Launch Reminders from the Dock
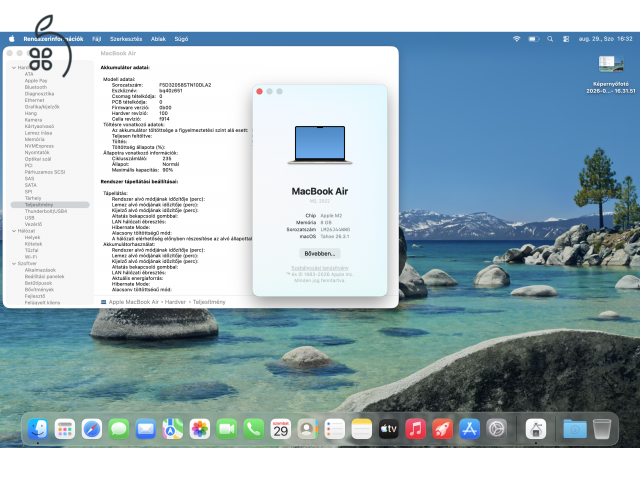Viewport: 640px width, 480px height. [x=335, y=429]
